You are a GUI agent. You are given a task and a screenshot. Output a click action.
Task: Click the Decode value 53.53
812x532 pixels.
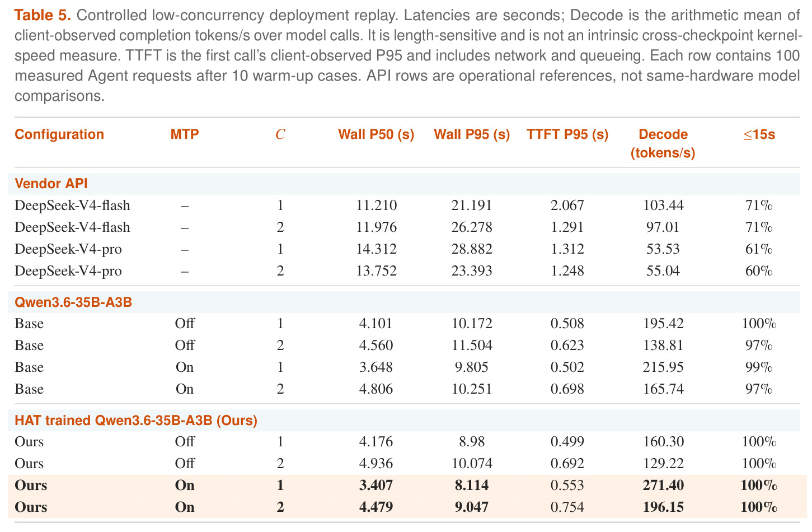(663, 249)
